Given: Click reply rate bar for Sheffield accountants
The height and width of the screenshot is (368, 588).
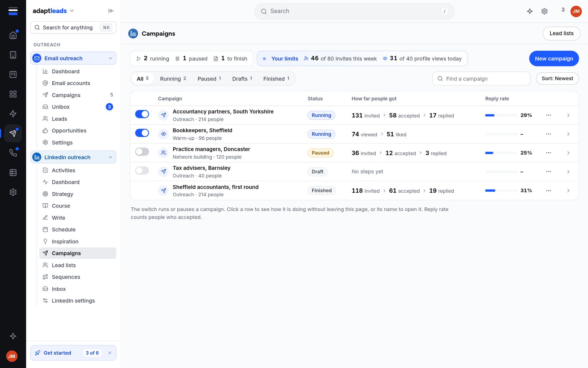Looking at the screenshot, I should tap(501, 191).
